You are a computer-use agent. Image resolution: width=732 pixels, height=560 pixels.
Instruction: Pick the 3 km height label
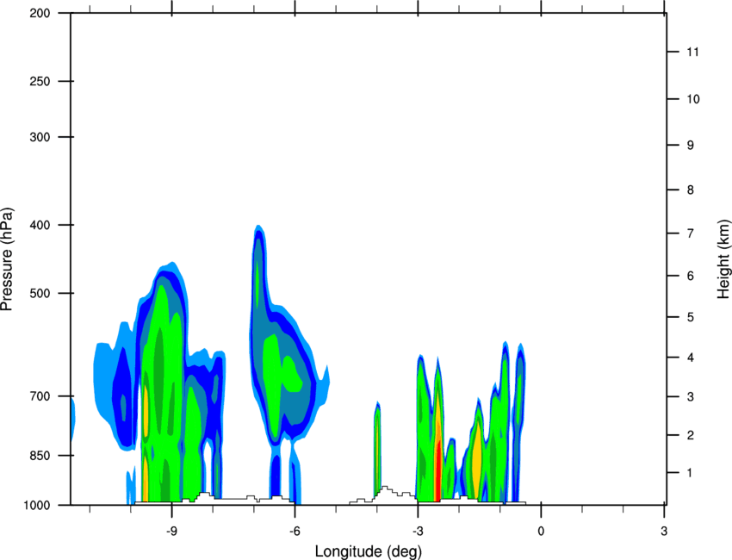point(691,397)
